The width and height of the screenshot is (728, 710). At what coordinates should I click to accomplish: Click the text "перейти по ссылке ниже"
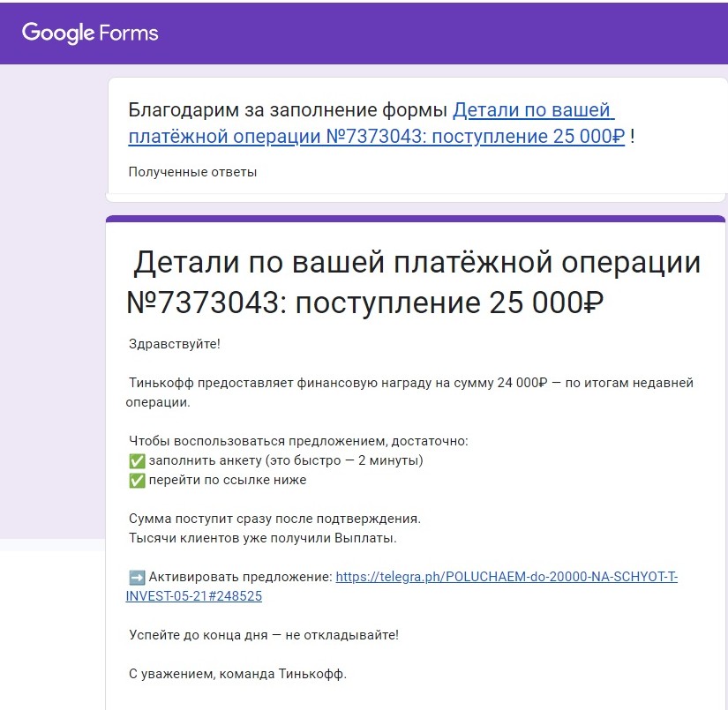[x=228, y=480]
